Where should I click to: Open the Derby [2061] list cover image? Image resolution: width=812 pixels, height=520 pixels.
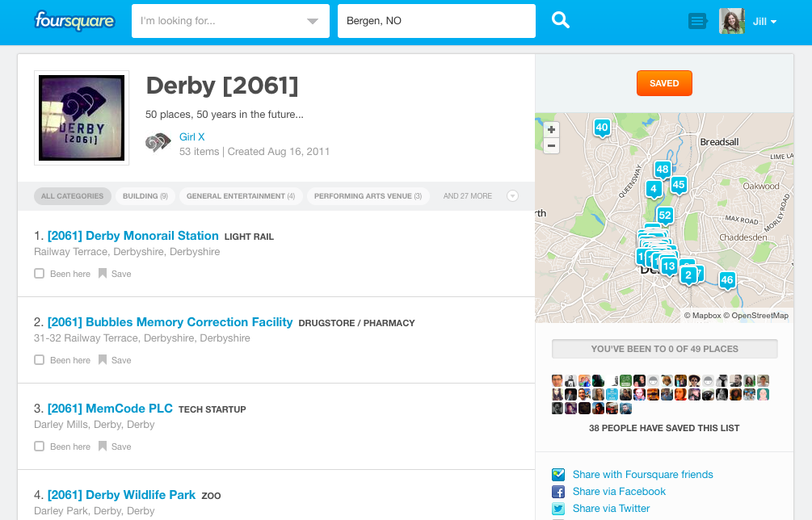(82, 118)
